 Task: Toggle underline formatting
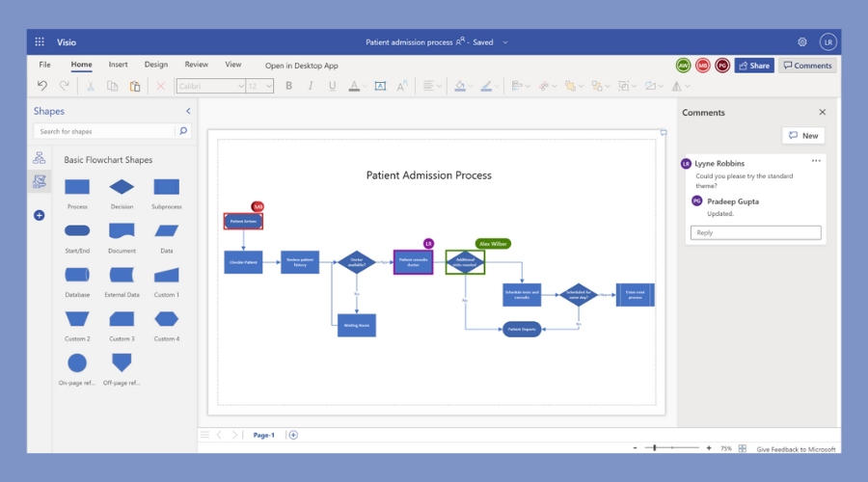pyautogui.click(x=332, y=86)
